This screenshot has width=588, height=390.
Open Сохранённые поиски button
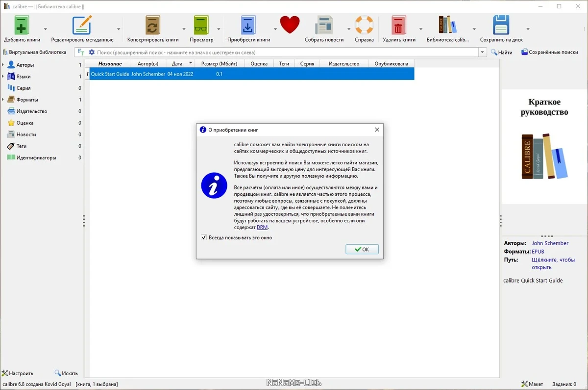tap(549, 52)
